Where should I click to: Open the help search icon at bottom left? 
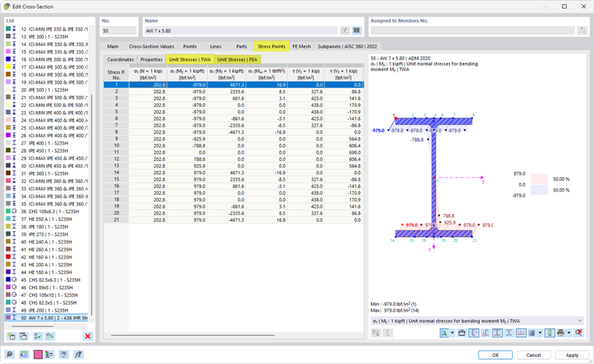point(9,355)
